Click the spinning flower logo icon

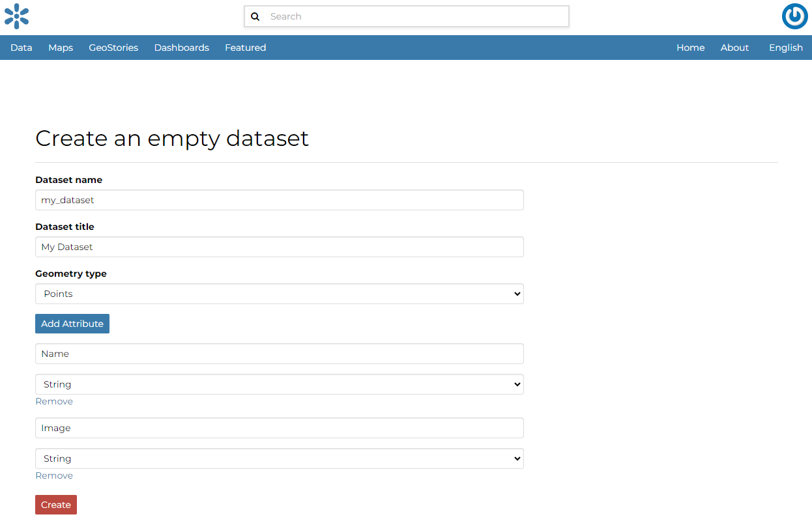16,16
